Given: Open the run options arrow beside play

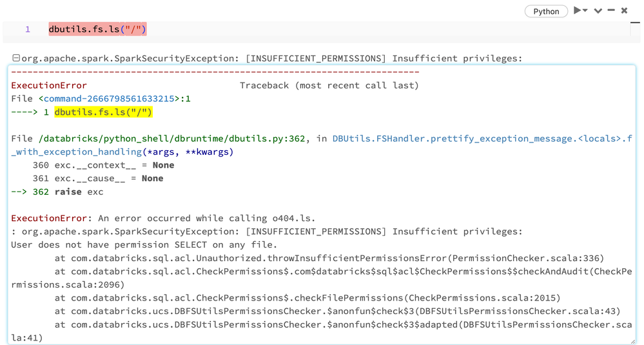Looking at the screenshot, I should pos(585,11).
